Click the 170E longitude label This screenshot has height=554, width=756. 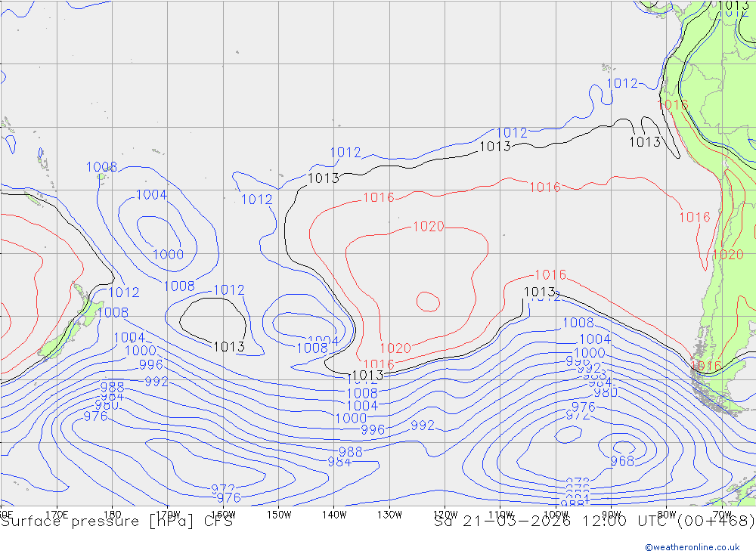pos(57,515)
